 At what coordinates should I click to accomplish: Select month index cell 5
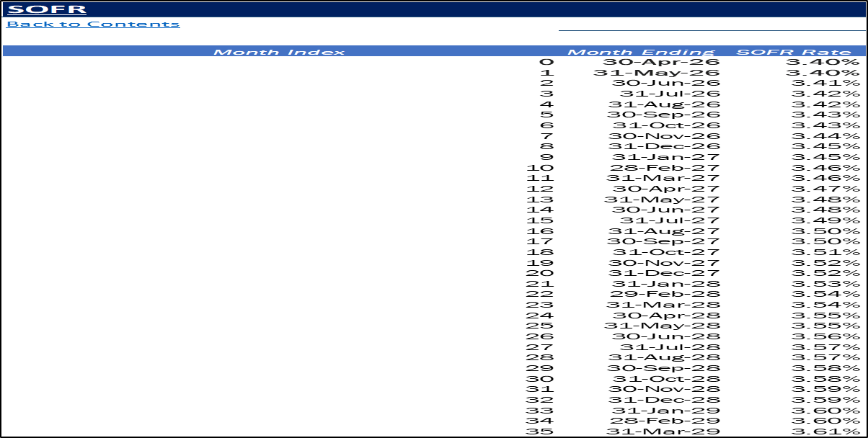click(x=547, y=115)
